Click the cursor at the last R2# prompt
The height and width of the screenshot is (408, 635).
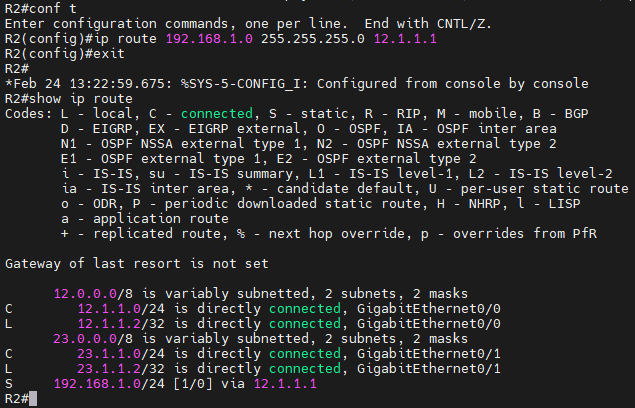33,399
